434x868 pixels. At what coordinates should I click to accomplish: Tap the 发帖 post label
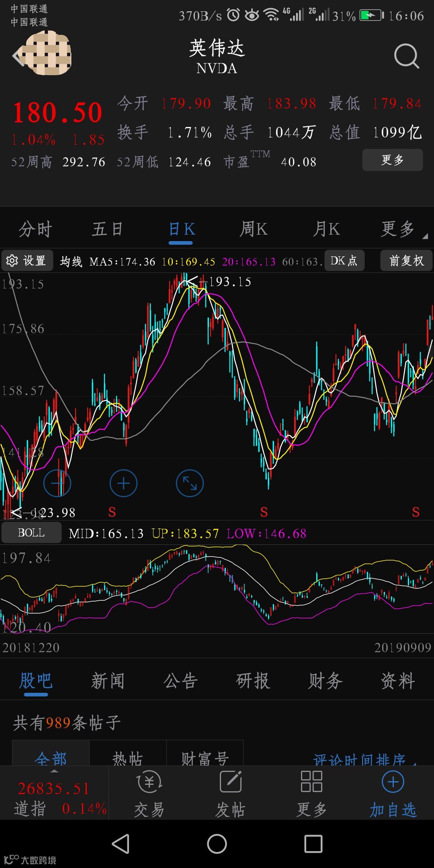tap(231, 810)
